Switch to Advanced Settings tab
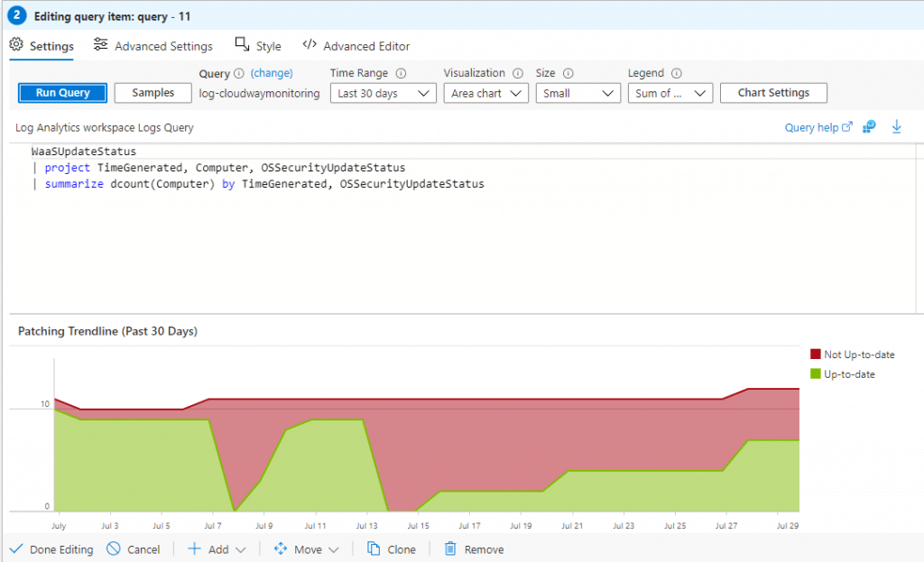This screenshot has height=562, width=924. [153, 46]
